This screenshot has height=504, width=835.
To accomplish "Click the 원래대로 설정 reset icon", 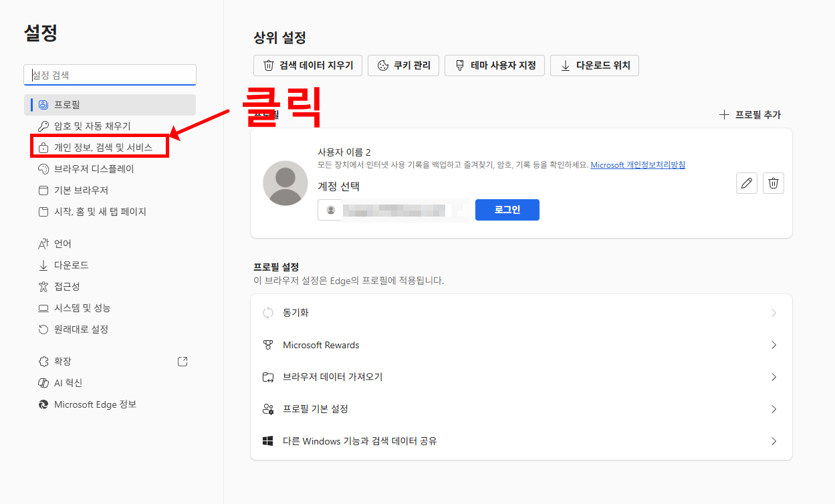I will coord(43,330).
